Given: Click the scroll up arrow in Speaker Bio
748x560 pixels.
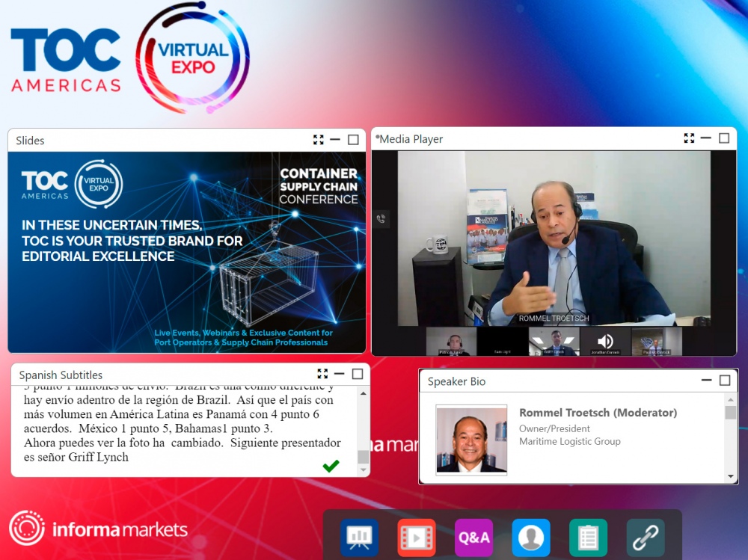Looking at the screenshot, I should [731, 400].
